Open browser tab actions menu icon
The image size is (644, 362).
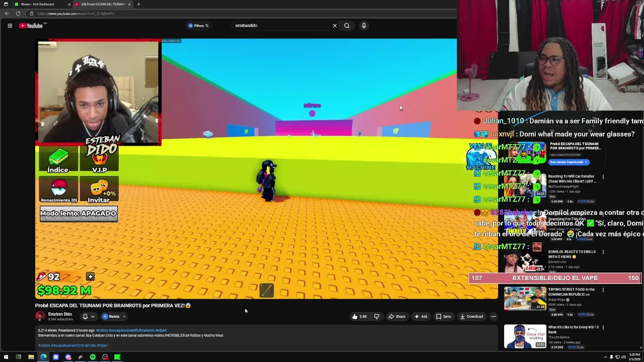pyautogui.click(x=6, y=4)
